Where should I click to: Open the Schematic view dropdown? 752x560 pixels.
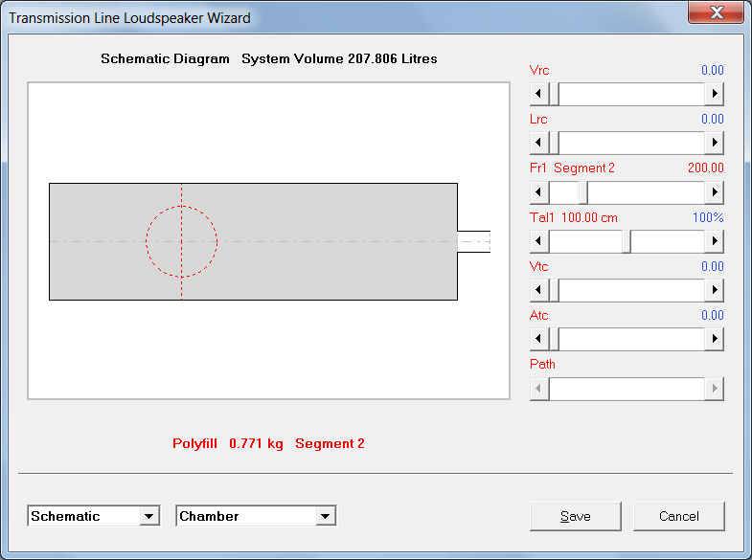(149, 516)
